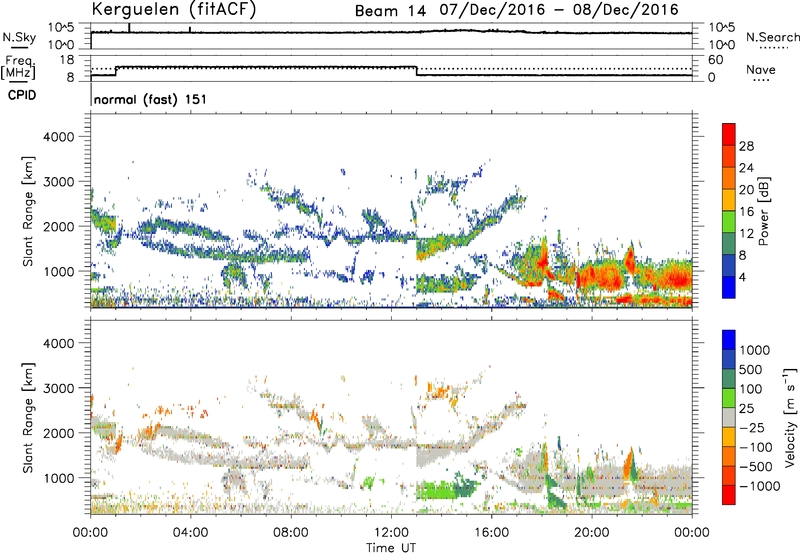The height and width of the screenshot is (554, 800).
Task: Click the strong red echo near 21:30 in power panel
Action: tap(630, 259)
